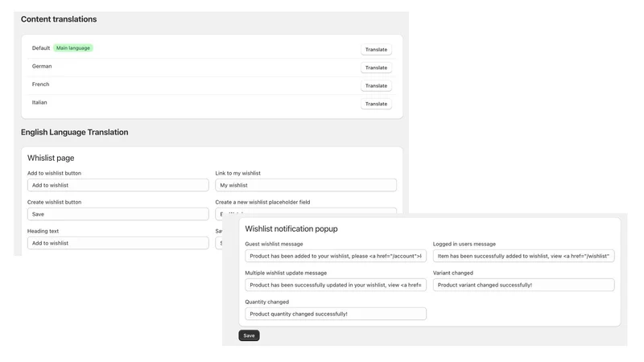
Task: Click the Multiple wishlist update message field
Action: 336,285
